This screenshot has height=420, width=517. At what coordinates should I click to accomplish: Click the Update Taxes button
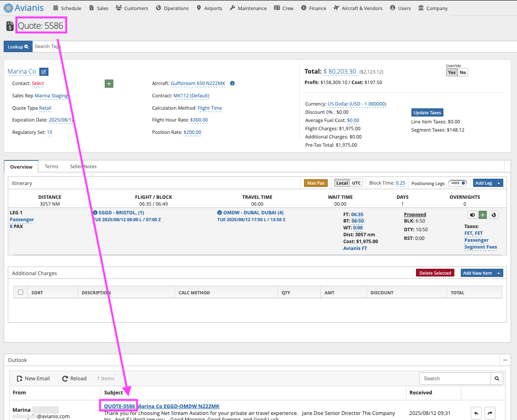pos(427,112)
